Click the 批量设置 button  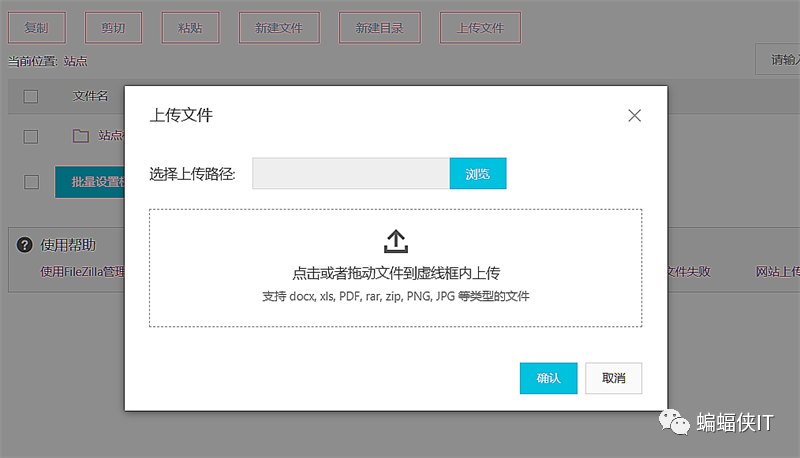pos(90,182)
